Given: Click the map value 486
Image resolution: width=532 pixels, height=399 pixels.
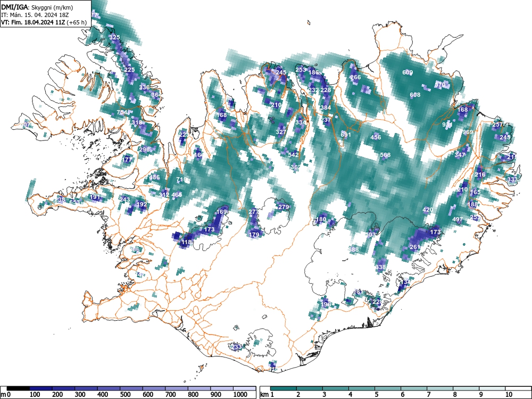Looking at the screenshot, I should [x=154, y=177].
